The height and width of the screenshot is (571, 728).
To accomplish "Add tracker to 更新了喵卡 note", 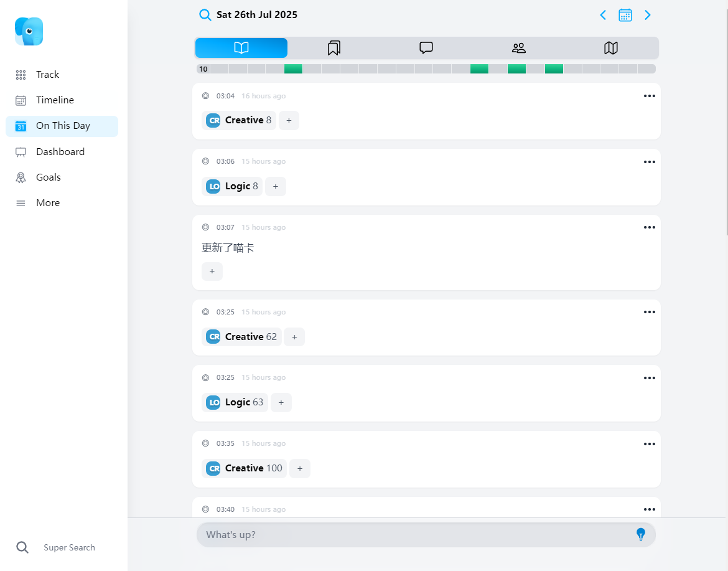I will point(212,271).
